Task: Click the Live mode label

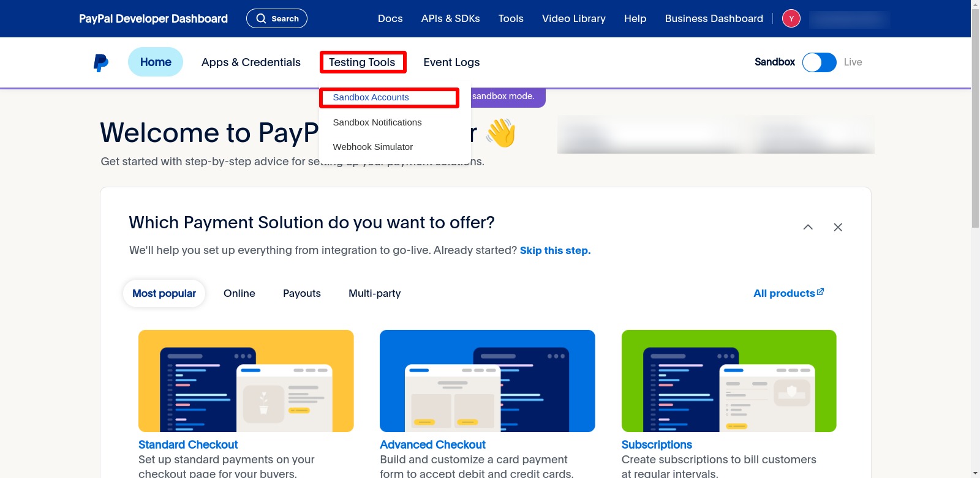Action: [x=853, y=62]
